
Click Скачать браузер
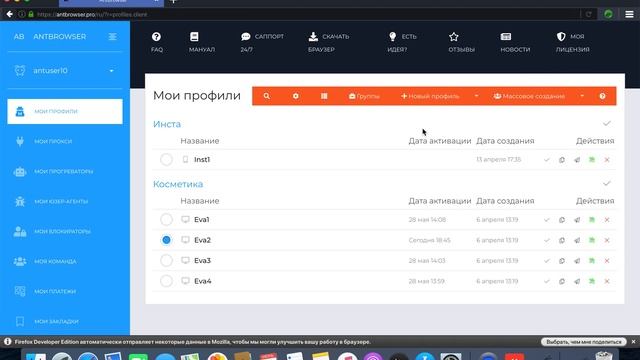click(329, 42)
